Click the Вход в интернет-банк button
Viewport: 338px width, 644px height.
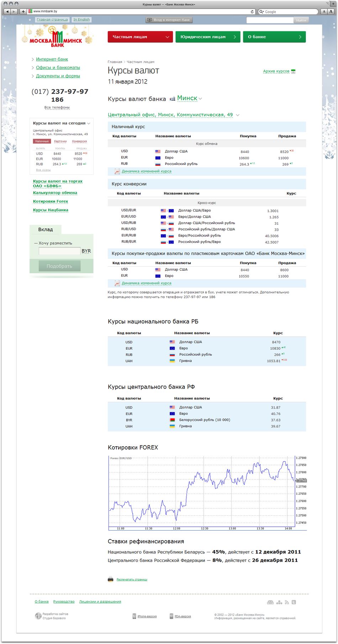point(169,20)
